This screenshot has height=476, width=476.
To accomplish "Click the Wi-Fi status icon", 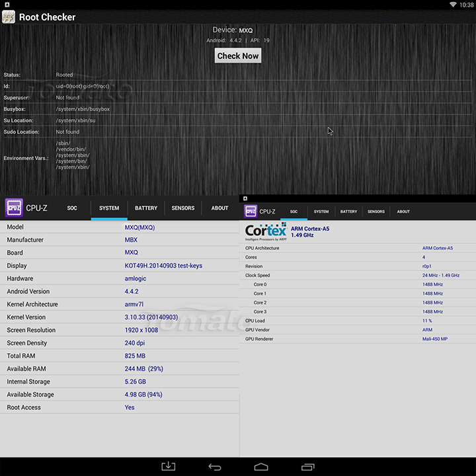I will [453, 4].
